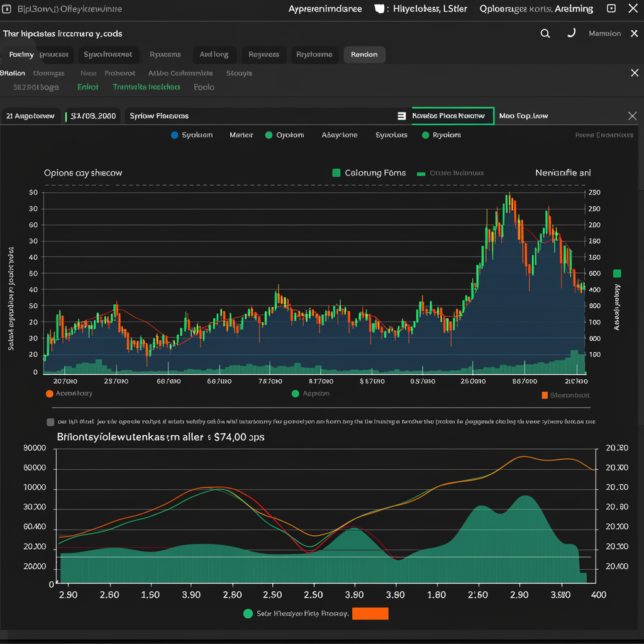Switch to the Rendon tab
Screen dimensions: 644x644
pyautogui.click(x=364, y=55)
